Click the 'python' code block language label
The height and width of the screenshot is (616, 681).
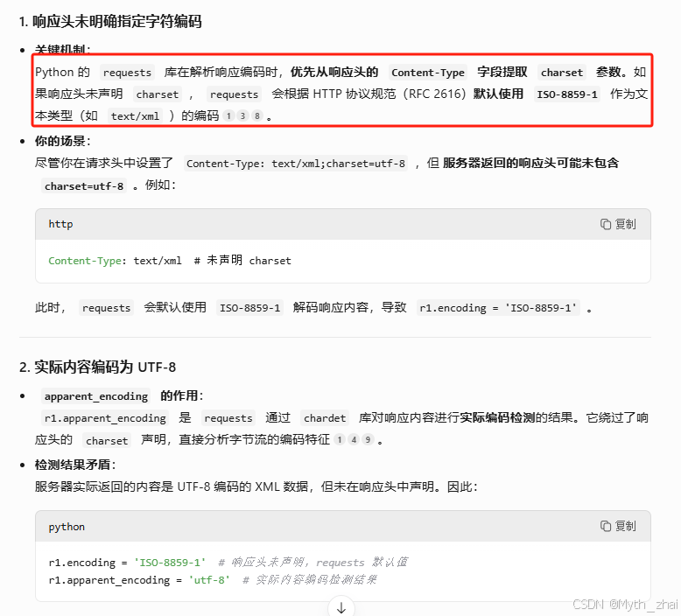point(67,527)
